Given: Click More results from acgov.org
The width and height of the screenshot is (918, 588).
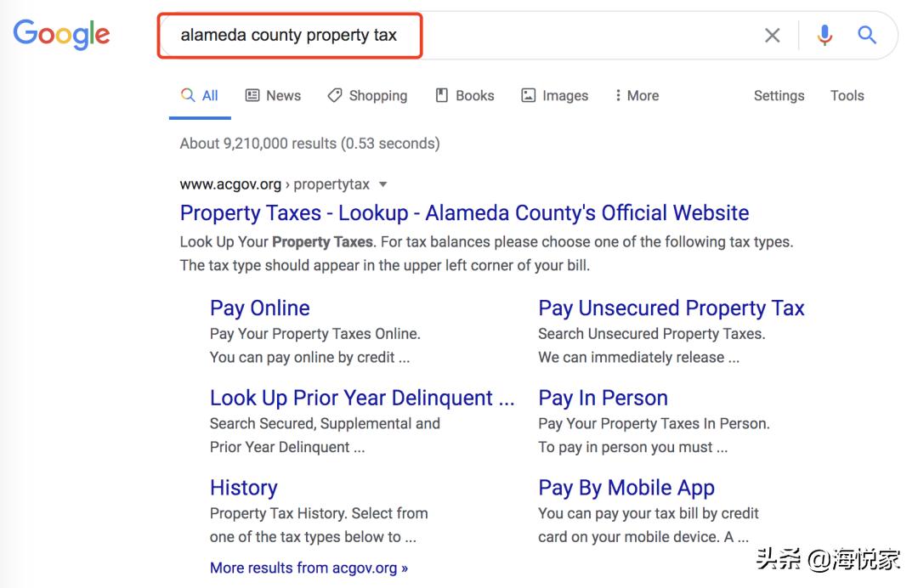Looking at the screenshot, I should coord(309,567).
